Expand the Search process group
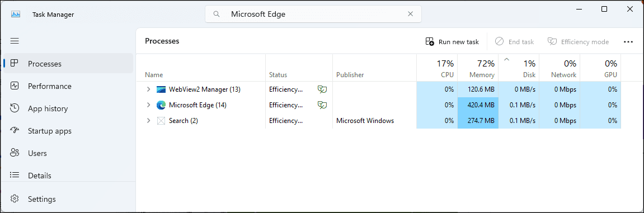This screenshot has width=644, height=213. coord(149,121)
